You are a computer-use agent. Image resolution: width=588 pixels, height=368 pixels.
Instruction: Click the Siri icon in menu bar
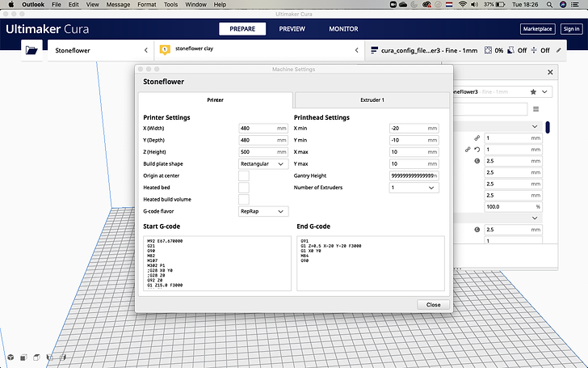[563, 5]
